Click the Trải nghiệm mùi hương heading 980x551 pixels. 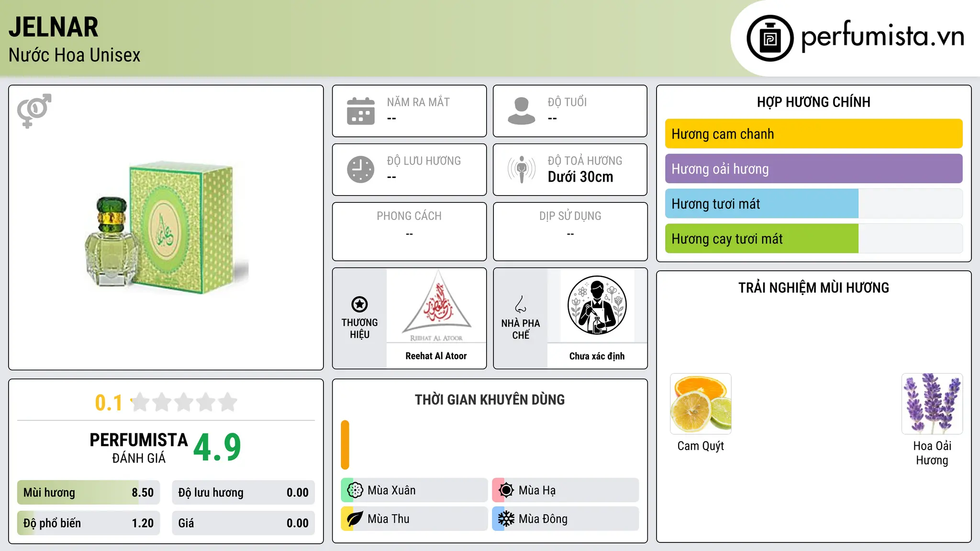point(813,287)
